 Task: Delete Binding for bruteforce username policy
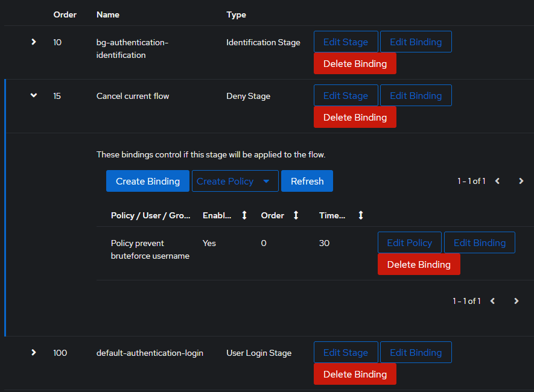(x=419, y=264)
